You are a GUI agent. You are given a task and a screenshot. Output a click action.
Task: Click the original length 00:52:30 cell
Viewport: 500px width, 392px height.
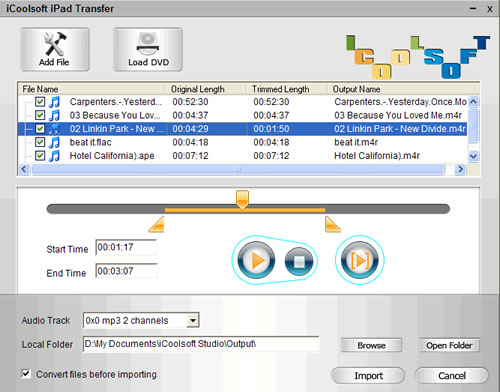pos(190,102)
